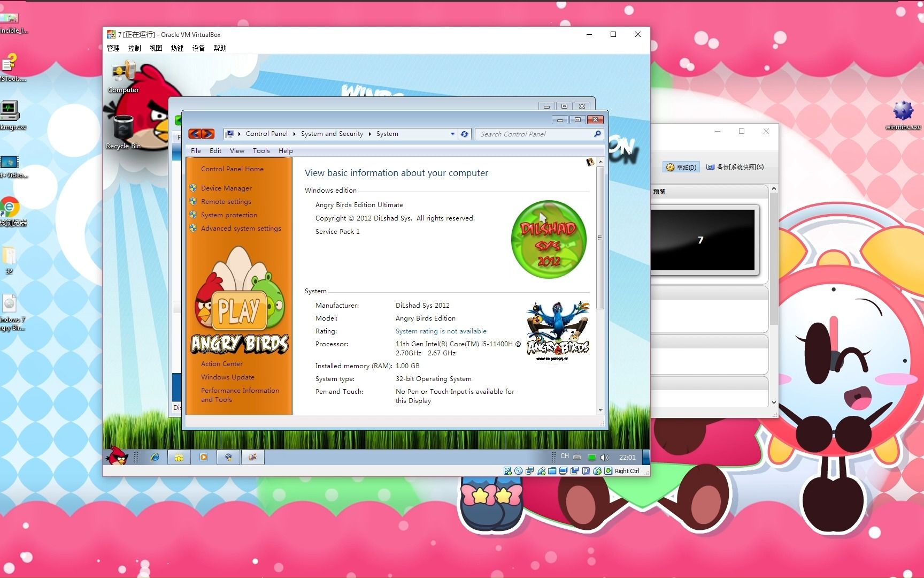Open Advanced system settings link
Image resolution: width=924 pixels, height=578 pixels.
click(241, 229)
